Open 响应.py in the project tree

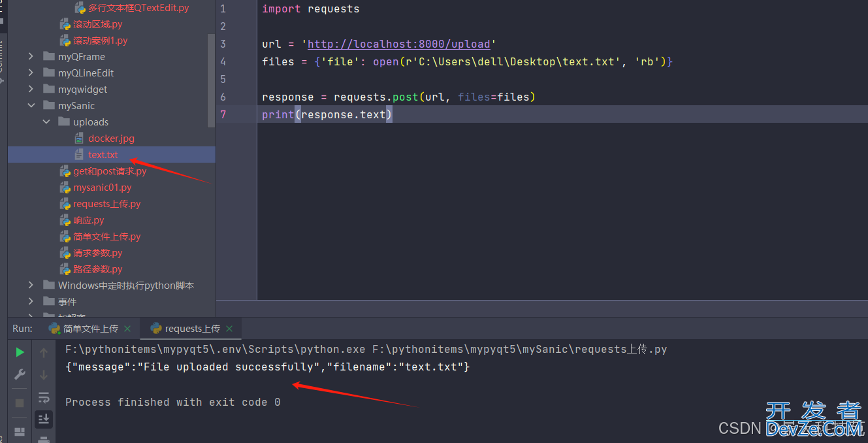[89, 220]
